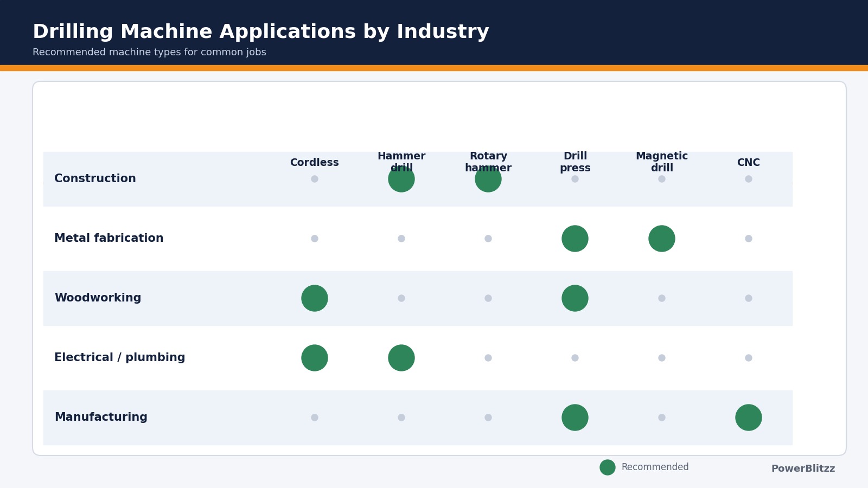The image size is (868, 488).
Task: Select Manufacturing's green CNC dot
Action: coord(749,418)
